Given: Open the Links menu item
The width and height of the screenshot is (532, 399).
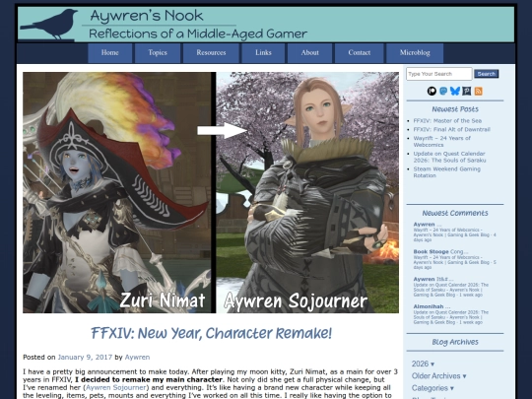Looking at the screenshot, I should [263, 53].
